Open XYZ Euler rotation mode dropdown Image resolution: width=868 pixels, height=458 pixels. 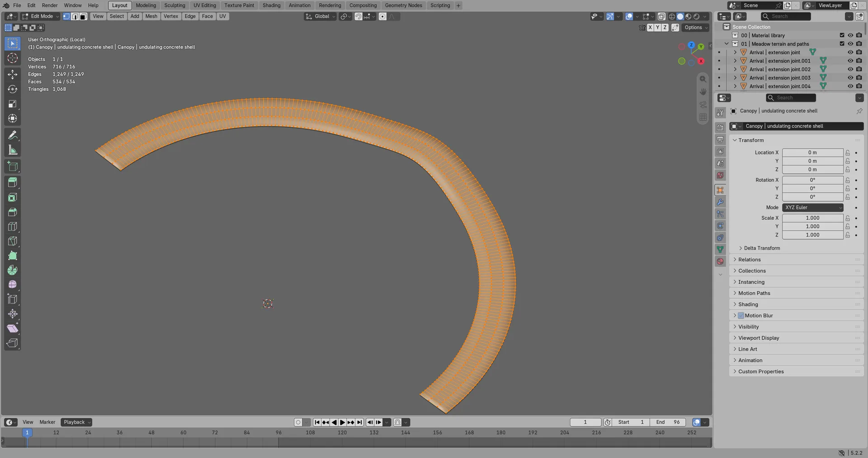tap(812, 208)
